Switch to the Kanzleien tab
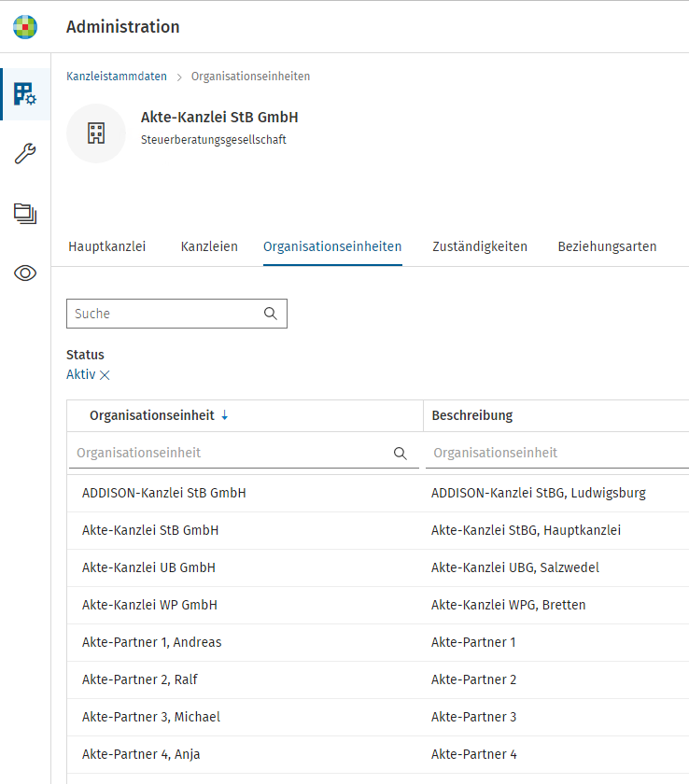The height and width of the screenshot is (784, 689). tap(209, 246)
